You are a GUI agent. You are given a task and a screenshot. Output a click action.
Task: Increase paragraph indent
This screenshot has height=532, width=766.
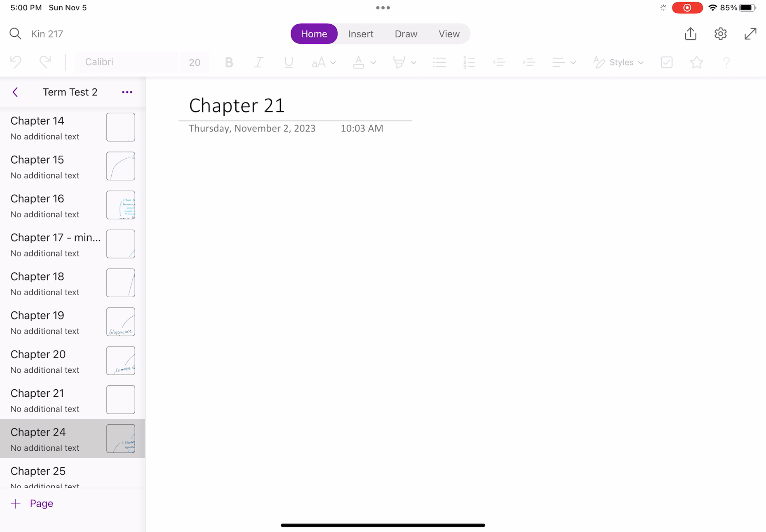point(528,62)
